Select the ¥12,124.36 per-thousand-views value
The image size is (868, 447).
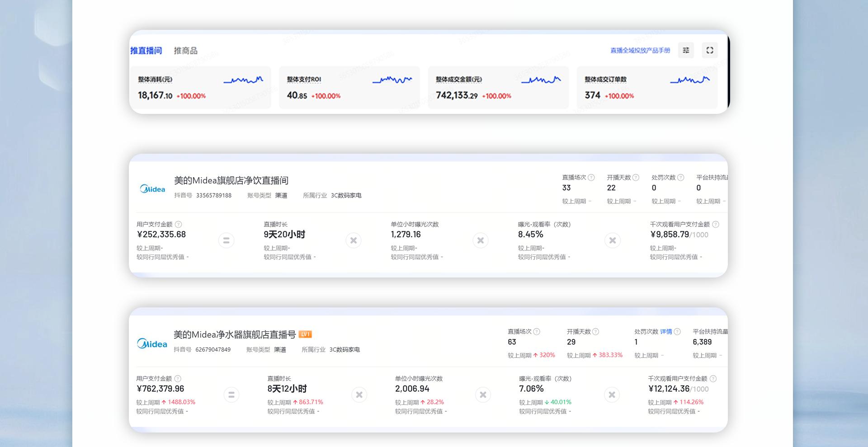point(669,389)
